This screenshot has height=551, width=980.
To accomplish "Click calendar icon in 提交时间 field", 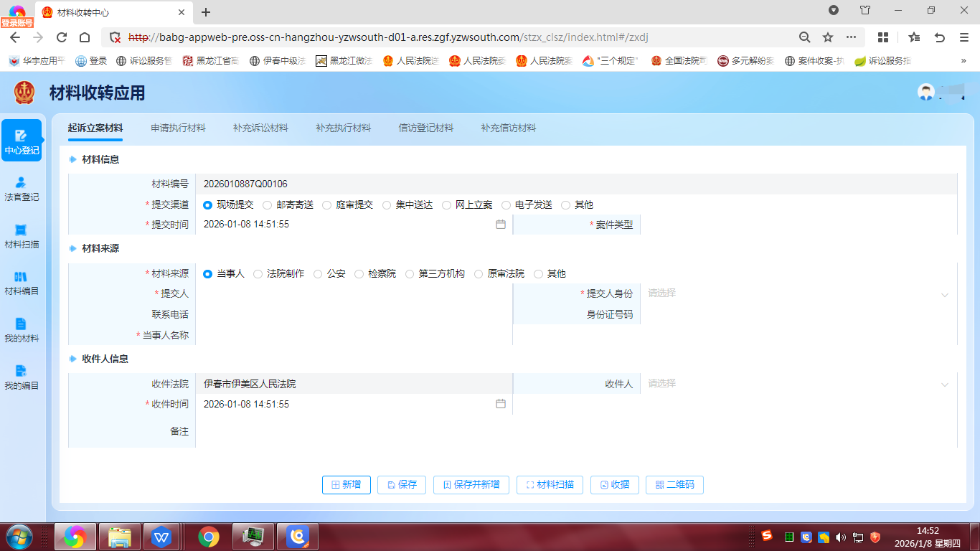I will (x=501, y=225).
